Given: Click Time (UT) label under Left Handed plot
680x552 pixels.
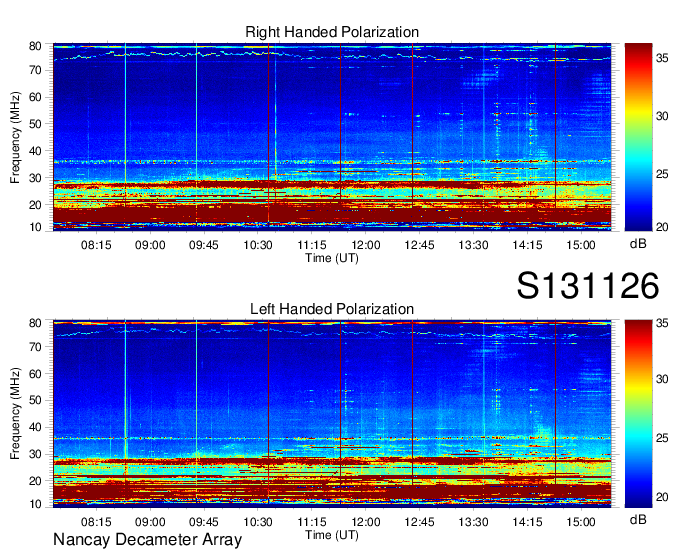Looking at the screenshot, I should coord(332,535).
